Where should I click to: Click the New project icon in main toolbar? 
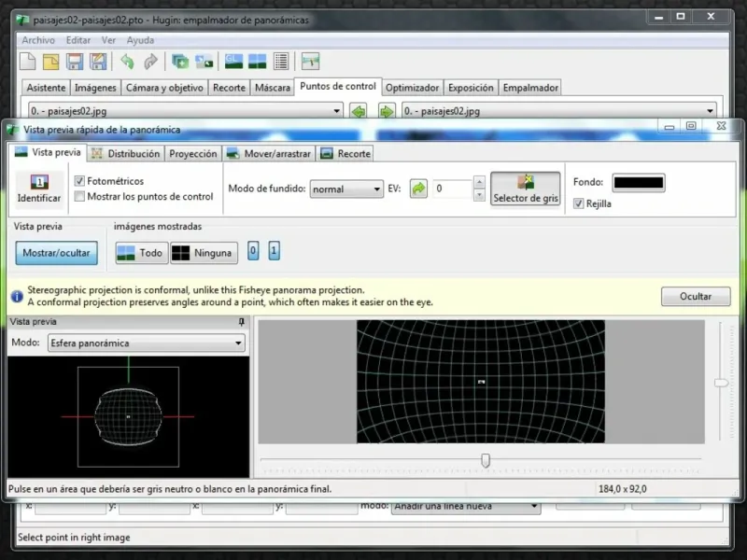(x=28, y=62)
